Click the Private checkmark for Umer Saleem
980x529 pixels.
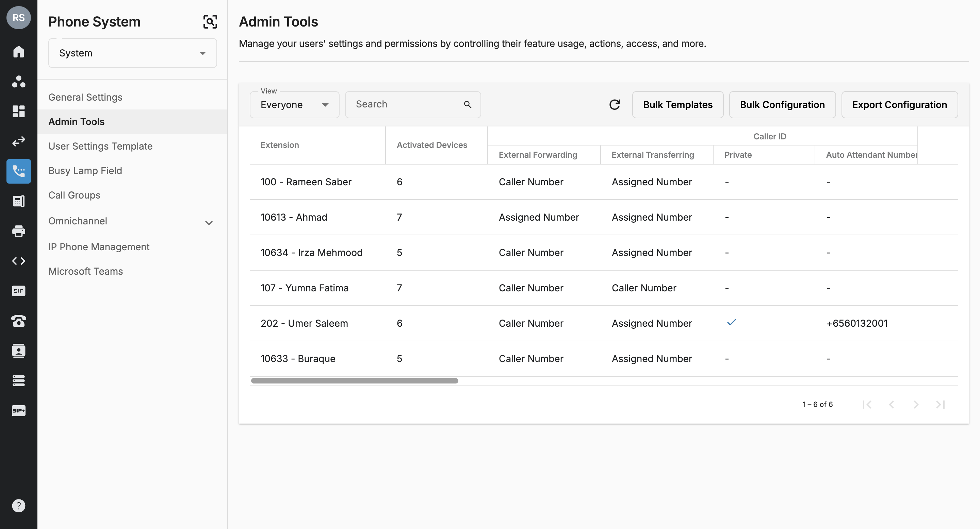[x=731, y=322]
